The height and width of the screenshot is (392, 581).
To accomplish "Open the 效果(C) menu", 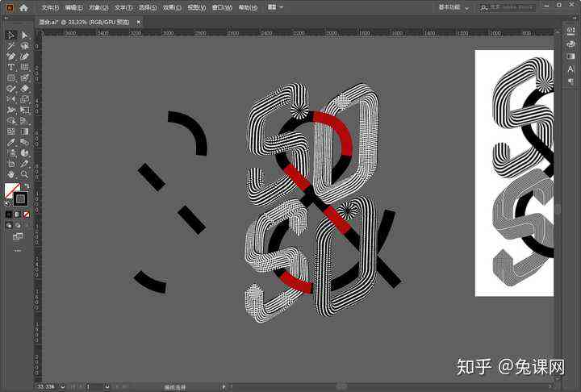I will (x=172, y=7).
